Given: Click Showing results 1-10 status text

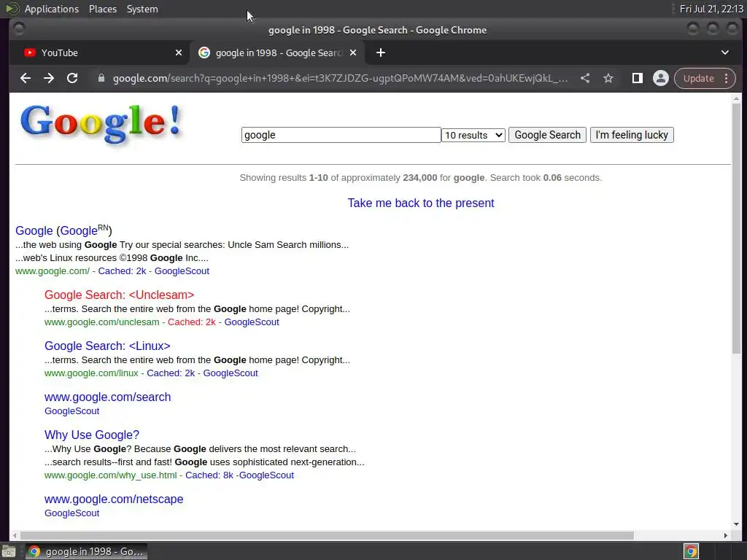Looking at the screenshot, I should coord(421,178).
